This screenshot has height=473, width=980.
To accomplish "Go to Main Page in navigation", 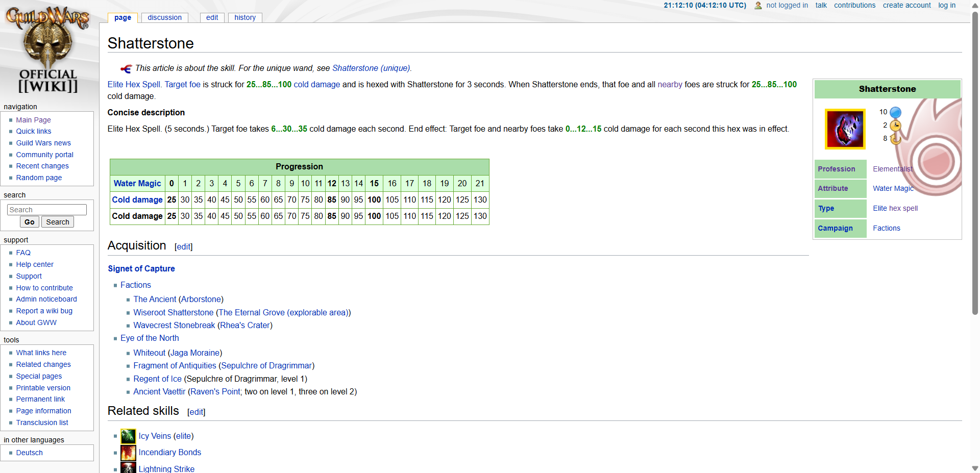I will (x=33, y=120).
